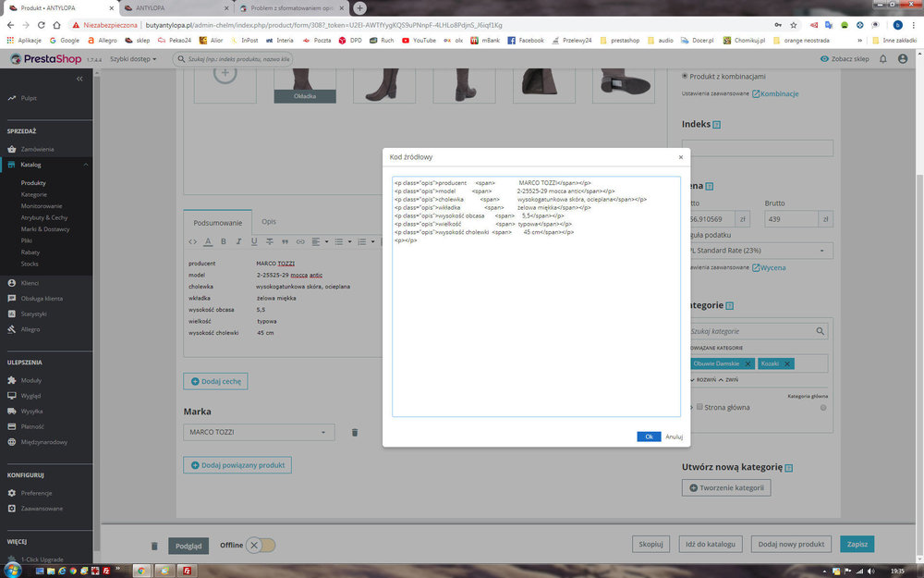Toggle bold formatting in summary editor
The height and width of the screenshot is (578, 924).
pos(224,241)
